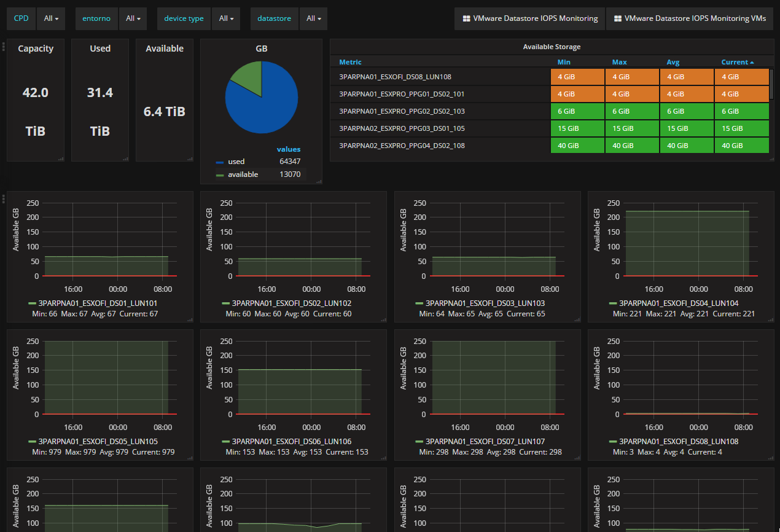Click the 6 GiB Max cell

(633, 111)
